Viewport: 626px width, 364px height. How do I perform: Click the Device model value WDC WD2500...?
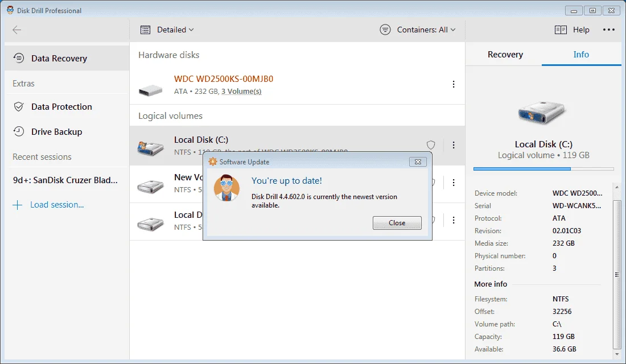(577, 193)
